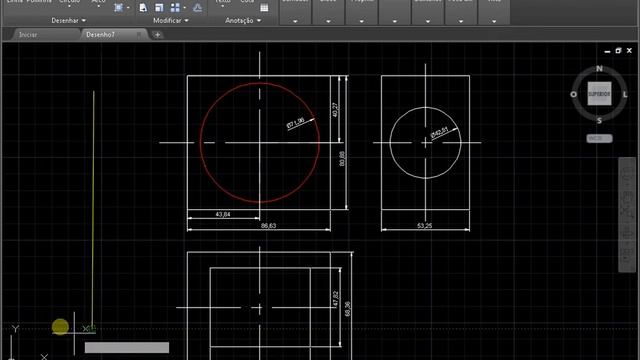Select the 68,36 vertical dimension
This screenshot has height=360, width=640.
(x=347, y=309)
